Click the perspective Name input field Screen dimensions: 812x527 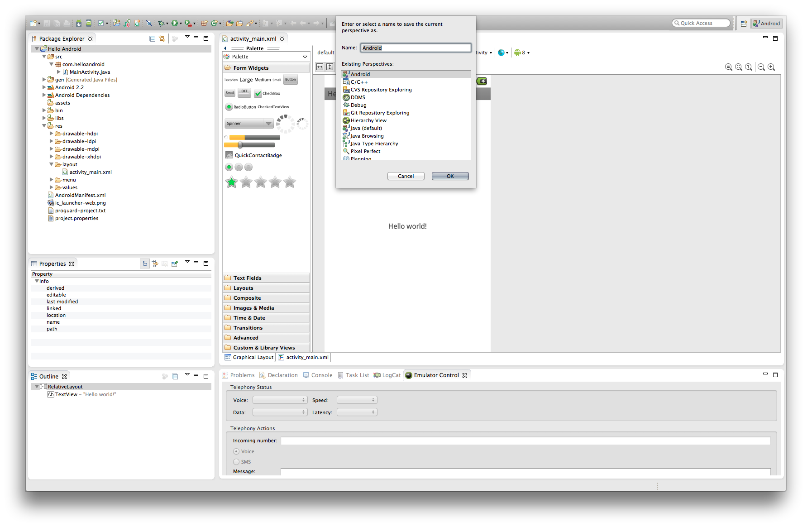(416, 48)
